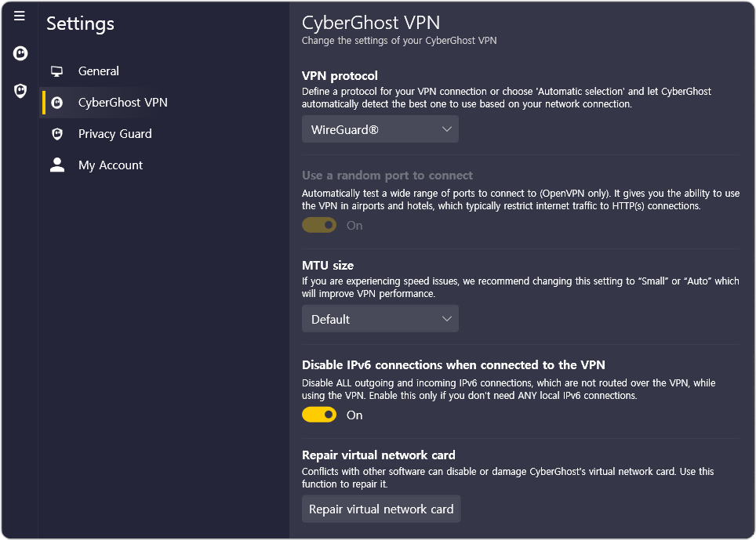
Task: Open the hamburger menu in the top-left rail
Action: coord(20,16)
